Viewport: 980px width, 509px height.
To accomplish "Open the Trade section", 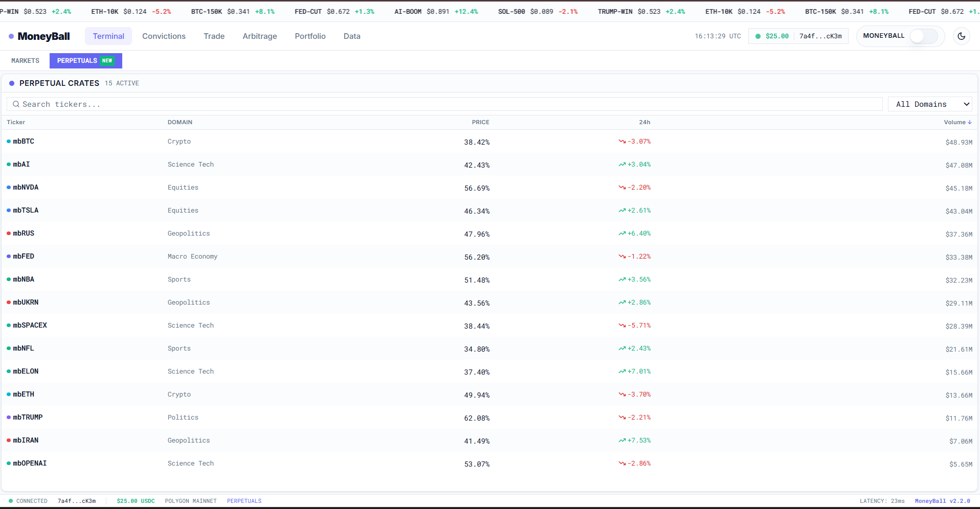I will click(x=214, y=36).
